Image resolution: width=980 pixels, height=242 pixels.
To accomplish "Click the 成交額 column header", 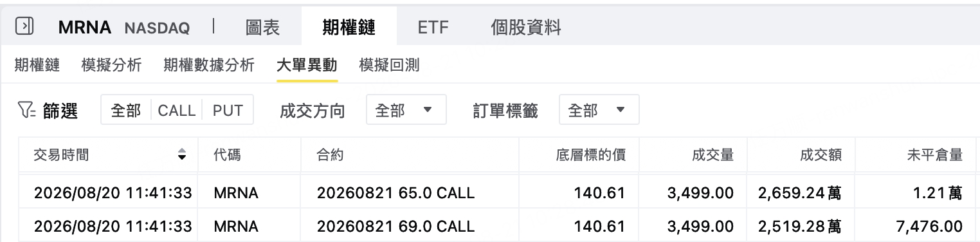I will pyautogui.click(x=821, y=154).
